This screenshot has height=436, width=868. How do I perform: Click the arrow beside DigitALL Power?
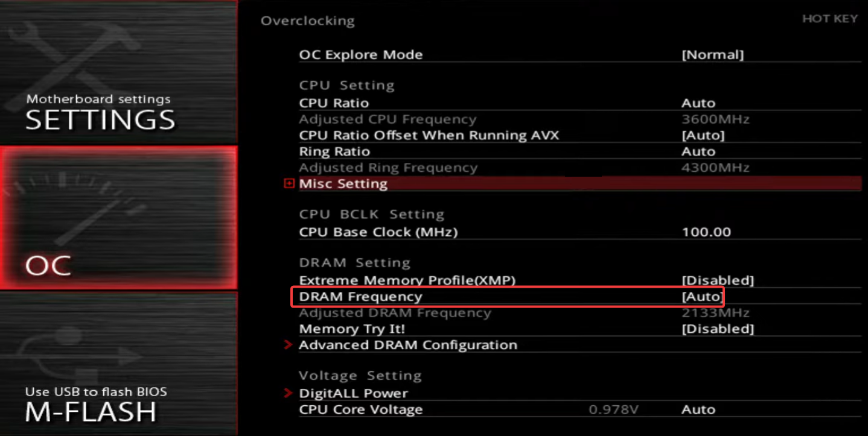(289, 393)
